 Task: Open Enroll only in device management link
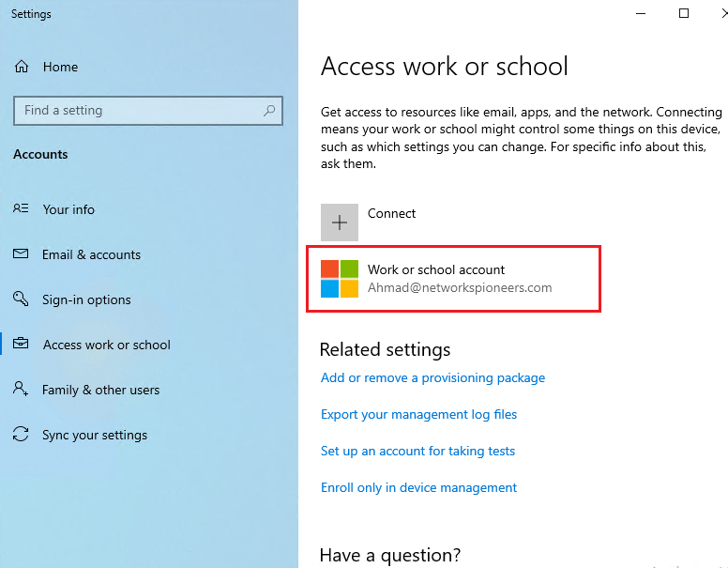tap(418, 487)
